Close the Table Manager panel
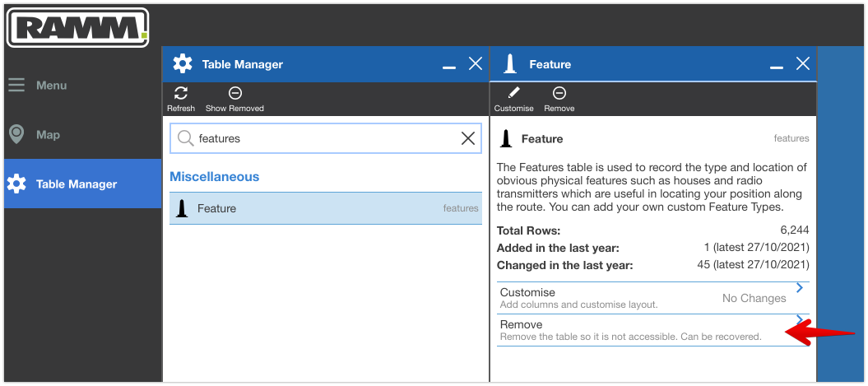868x386 pixels. (x=476, y=63)
